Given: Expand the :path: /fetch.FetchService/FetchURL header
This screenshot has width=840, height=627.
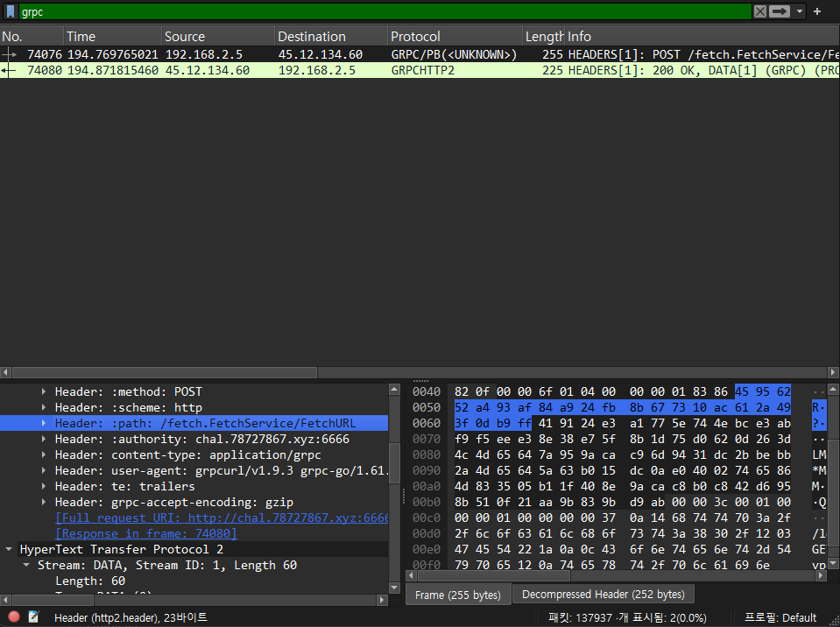Looking at the screenshot, I should (44, 424).
